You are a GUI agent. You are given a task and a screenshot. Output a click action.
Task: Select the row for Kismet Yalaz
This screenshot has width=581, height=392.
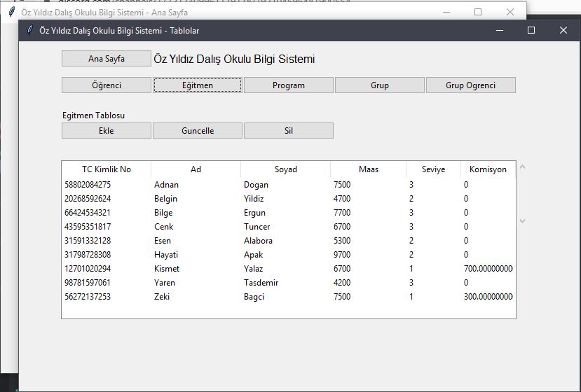tap(288, 269)
